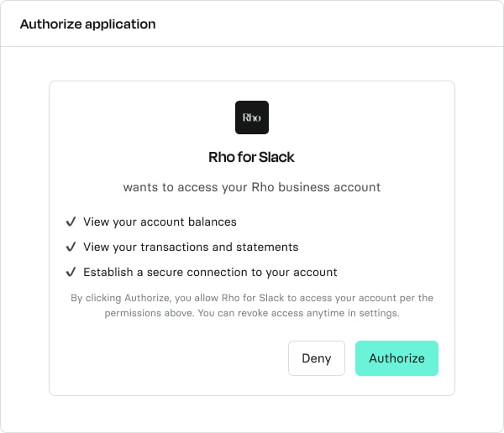Click the By clicking Authorize disclaimer line

252,298
